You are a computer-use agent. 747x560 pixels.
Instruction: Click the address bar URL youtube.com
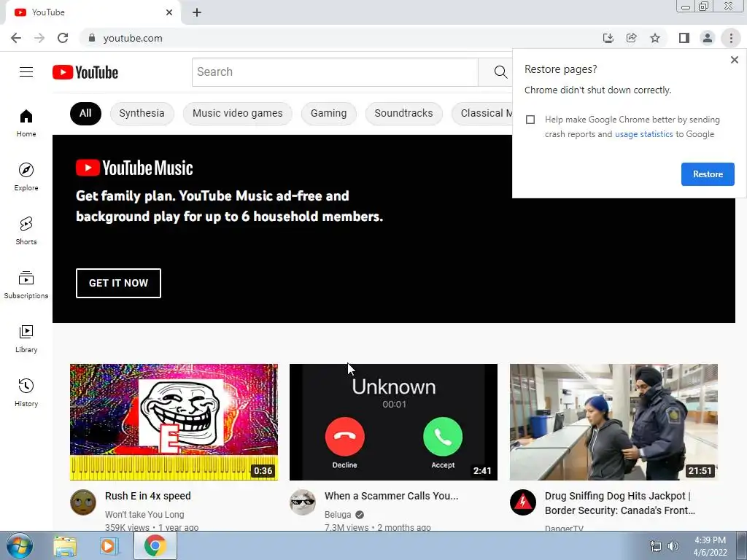tap(133, 38)
